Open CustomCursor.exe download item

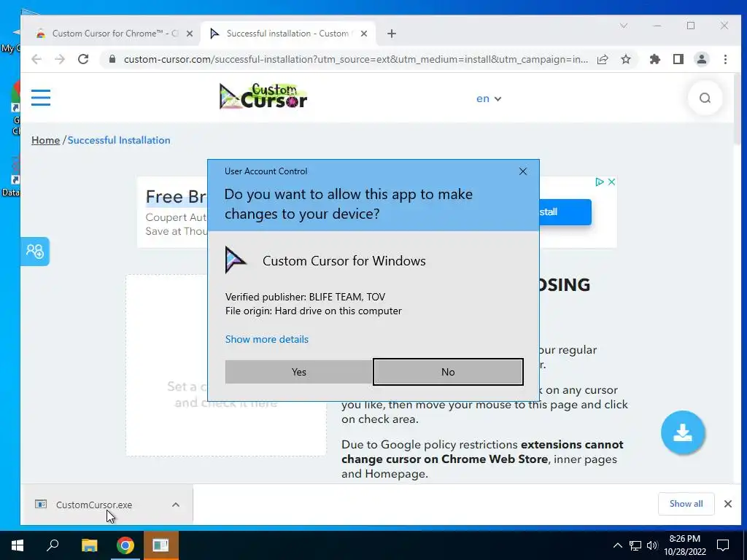(x=94, y=505)
